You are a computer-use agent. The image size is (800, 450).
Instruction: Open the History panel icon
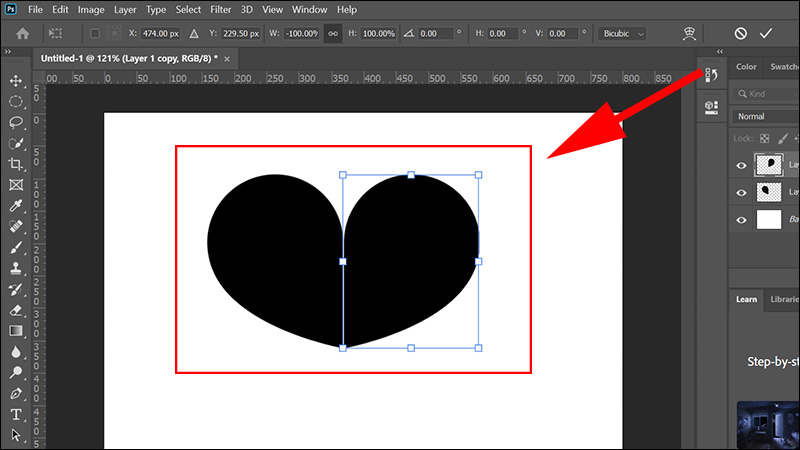click(711, 76)
